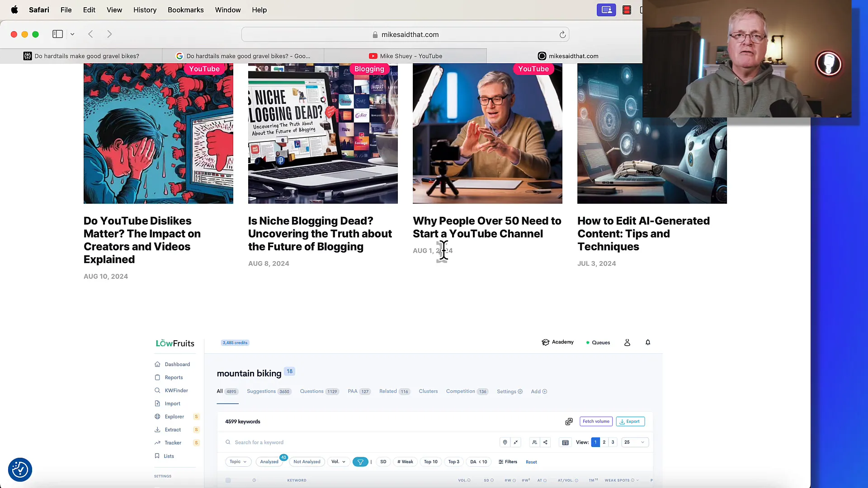Click the Extract sidebar icon
This screenshot has height=488, width=868.
157,430
